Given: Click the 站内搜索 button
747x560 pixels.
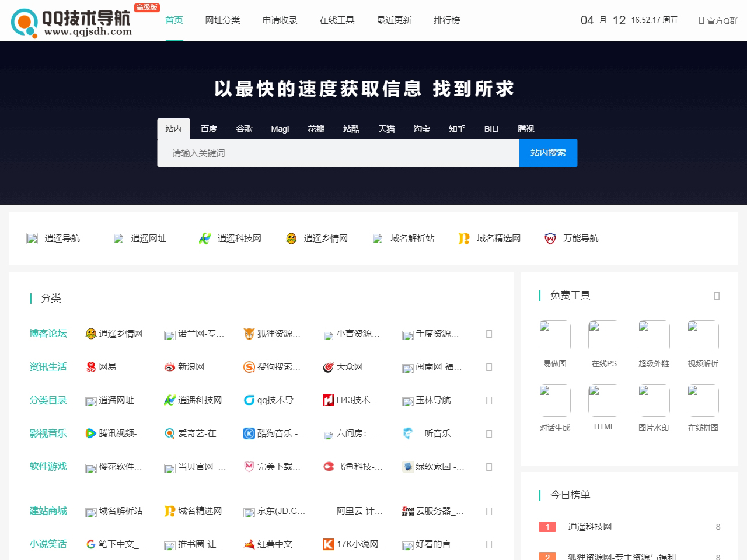Looking at the screenshot, I should (547, 152).
